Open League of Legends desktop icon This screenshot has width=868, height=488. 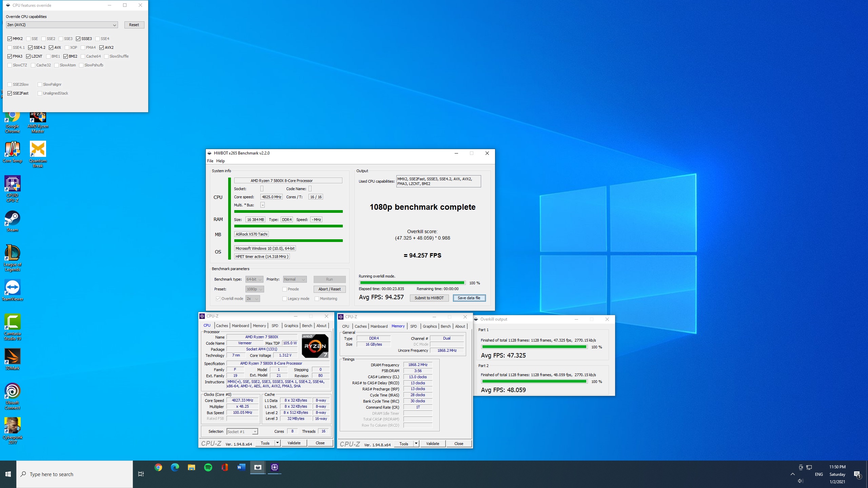(12, 258)
